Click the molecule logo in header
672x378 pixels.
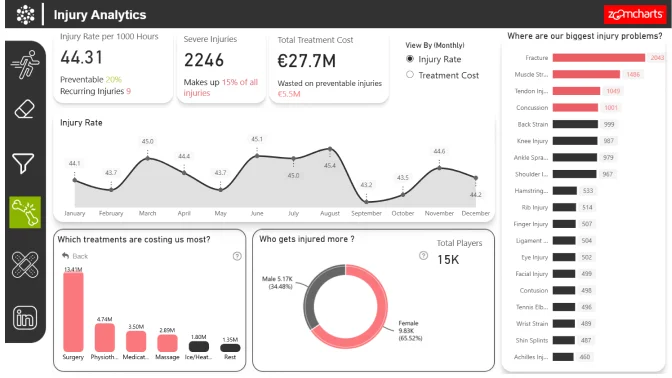tap(25, 15)
